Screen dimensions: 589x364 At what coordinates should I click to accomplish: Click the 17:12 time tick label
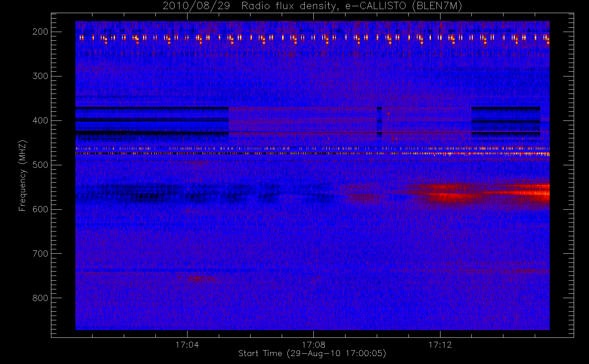(440, 345)
